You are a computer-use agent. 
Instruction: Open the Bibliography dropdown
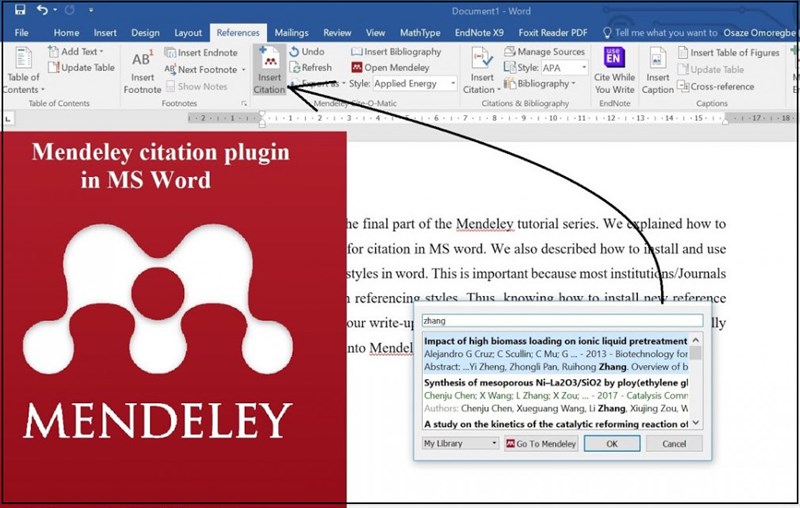(540, 84)
